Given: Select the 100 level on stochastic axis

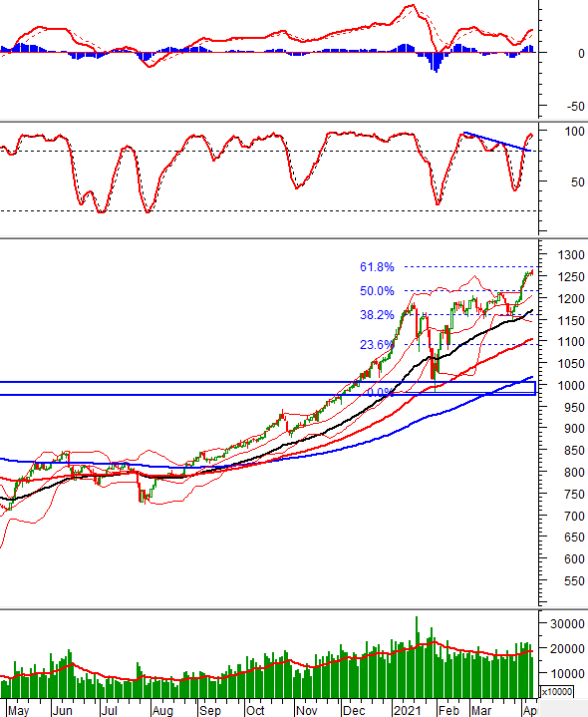Looking at the screenshot, I should tap(574, 132).
